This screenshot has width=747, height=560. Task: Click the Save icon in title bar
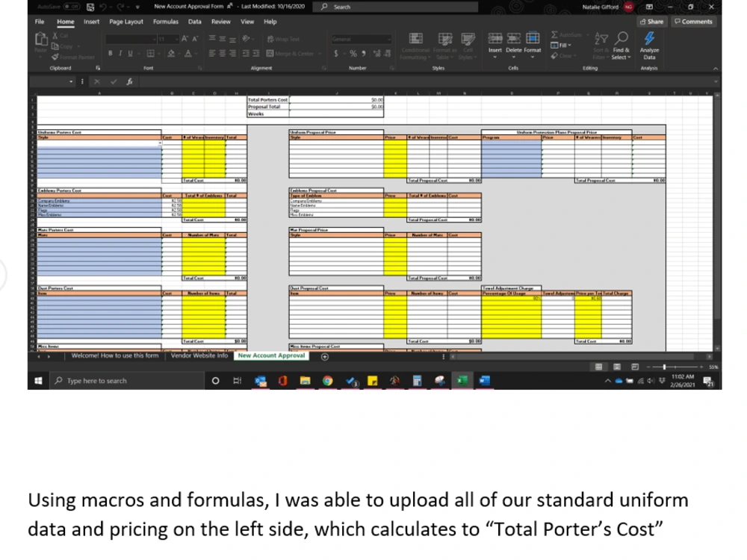[90, 7]
